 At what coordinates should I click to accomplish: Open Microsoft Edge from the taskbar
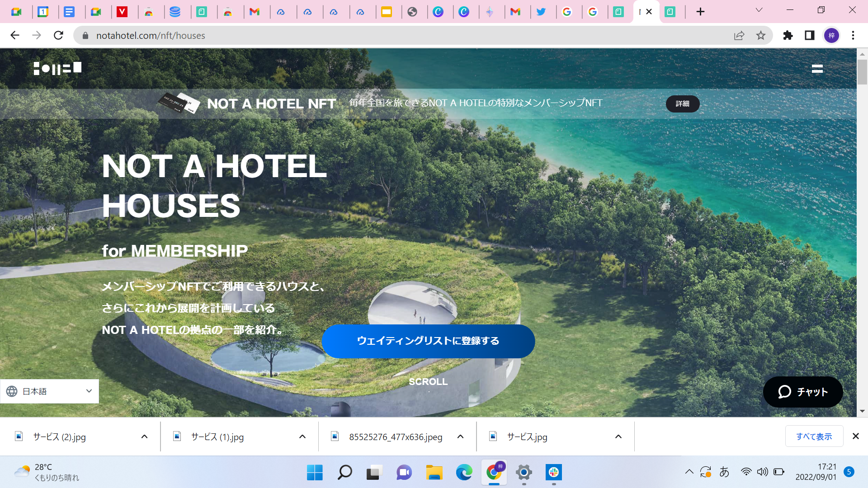click(x=464, y=473)
